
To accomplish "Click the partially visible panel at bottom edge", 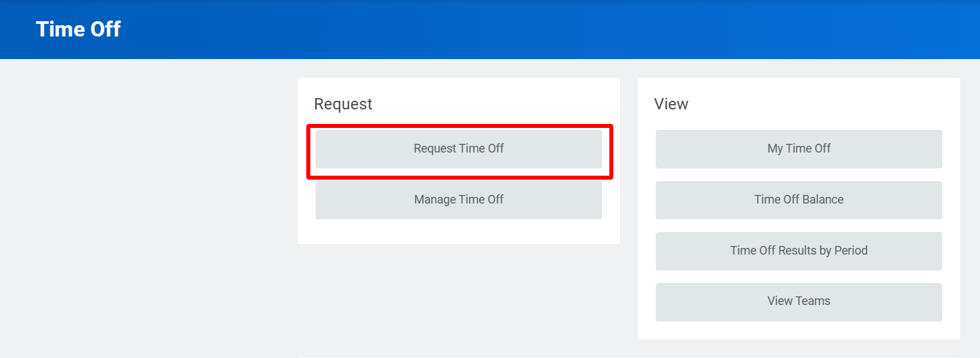I will (x=629, y=356).
